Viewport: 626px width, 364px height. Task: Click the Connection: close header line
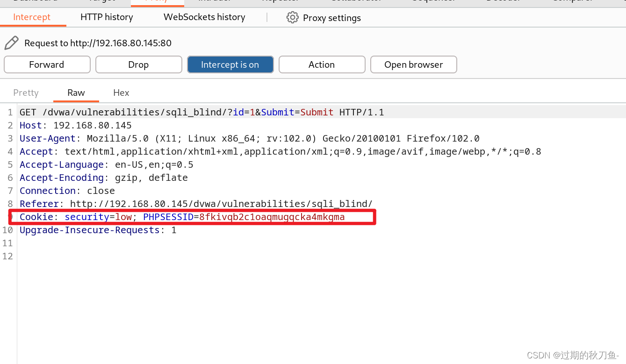(67, 191)
